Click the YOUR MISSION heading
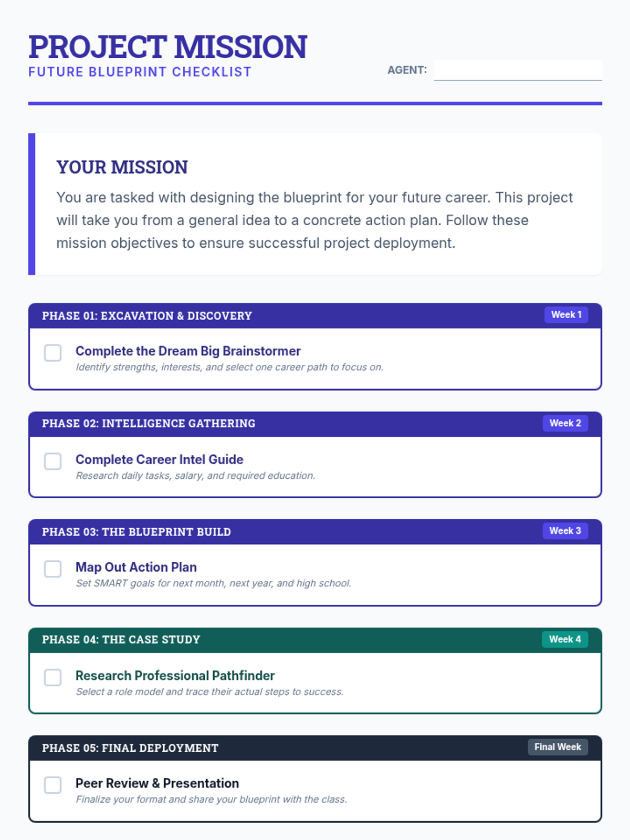The width and height of the screenshot is (630, 840). (122, 167)
